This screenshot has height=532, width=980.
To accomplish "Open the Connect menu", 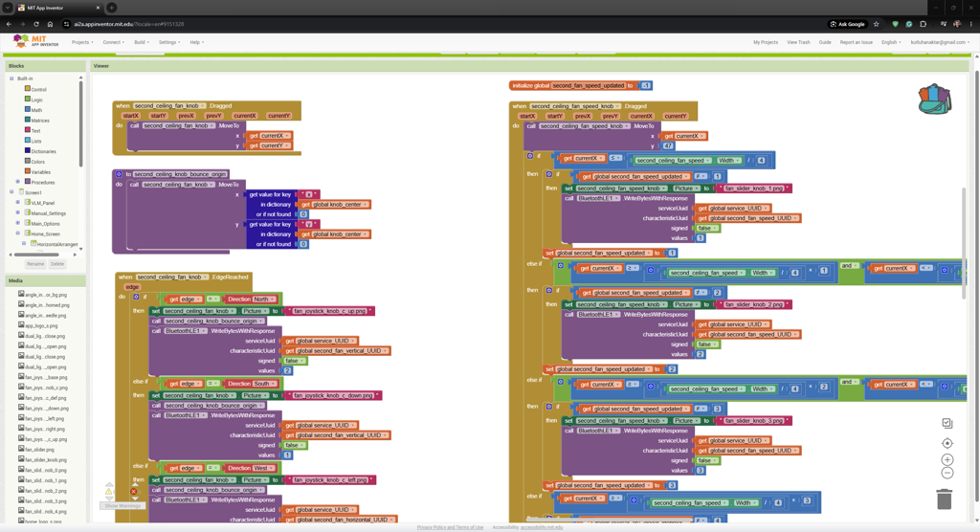I will pos(114,42).
